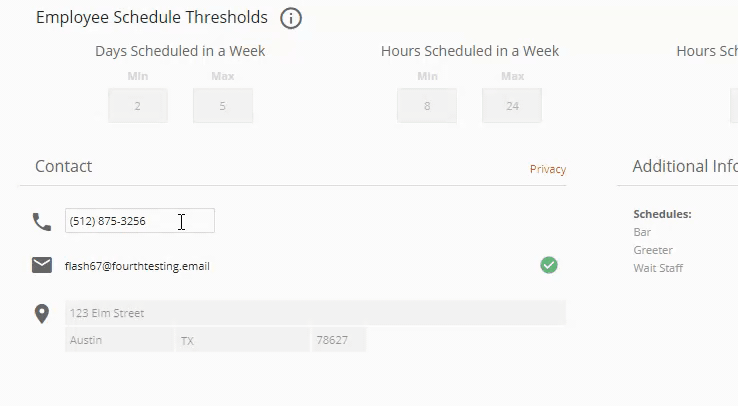Click the Days Scheduled Max field
Viewport: 738px width, 406px height.
[x=222, y=106]
